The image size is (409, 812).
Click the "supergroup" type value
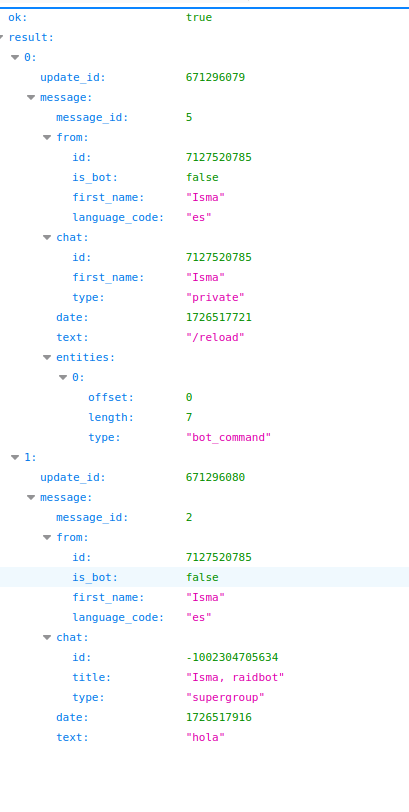click(225, 698)
